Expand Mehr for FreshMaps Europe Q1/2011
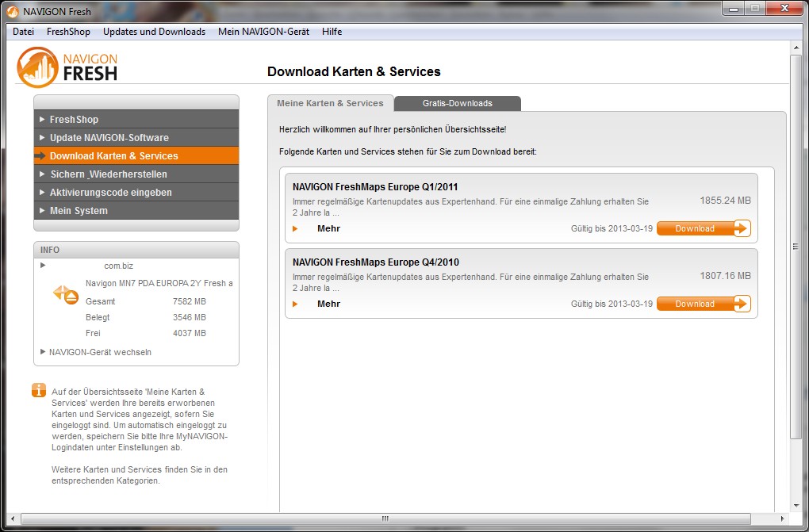This screenshot has height=532, width=809. tap(328, 228)
